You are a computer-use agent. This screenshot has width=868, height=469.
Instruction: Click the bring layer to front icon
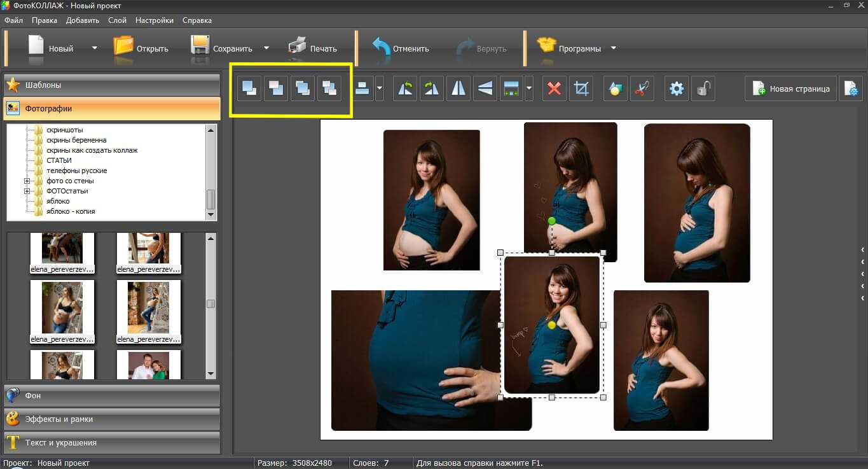coord(249,89)
